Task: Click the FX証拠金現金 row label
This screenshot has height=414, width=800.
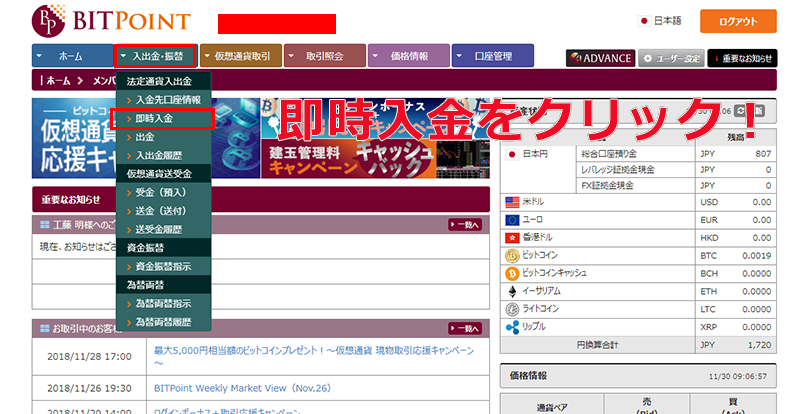Action: [x=607, y=185]
